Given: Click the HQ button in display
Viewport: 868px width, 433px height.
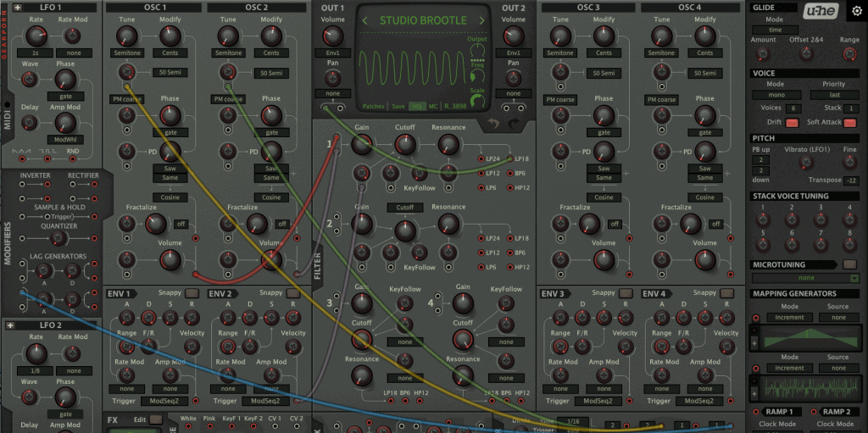Looking at the screenshot, I should click(x=416, y=107).
